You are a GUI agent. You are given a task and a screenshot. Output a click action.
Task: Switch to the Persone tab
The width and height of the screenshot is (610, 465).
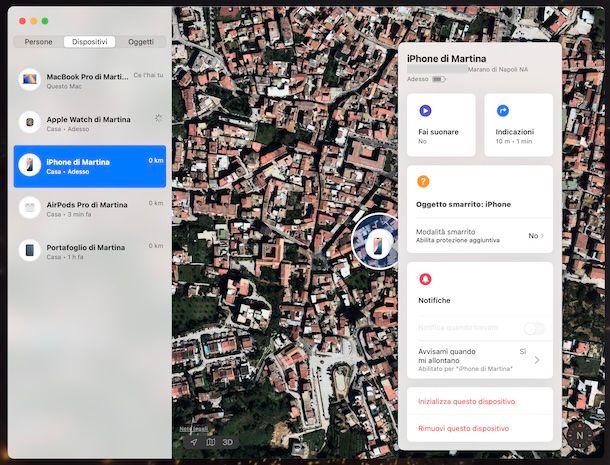coord(38,42)
